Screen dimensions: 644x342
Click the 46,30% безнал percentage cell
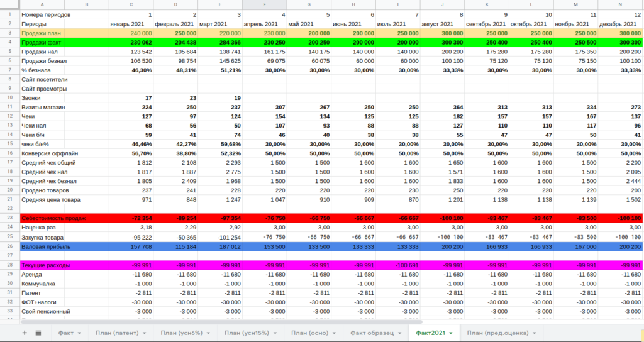pos(131,70)
